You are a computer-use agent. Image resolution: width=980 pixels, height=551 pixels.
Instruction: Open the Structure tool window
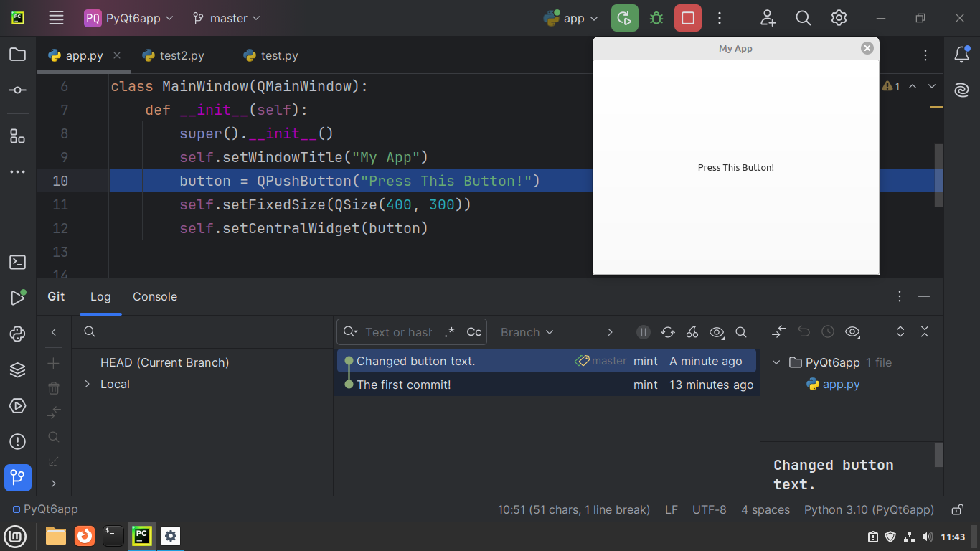[x=18, y=136]
